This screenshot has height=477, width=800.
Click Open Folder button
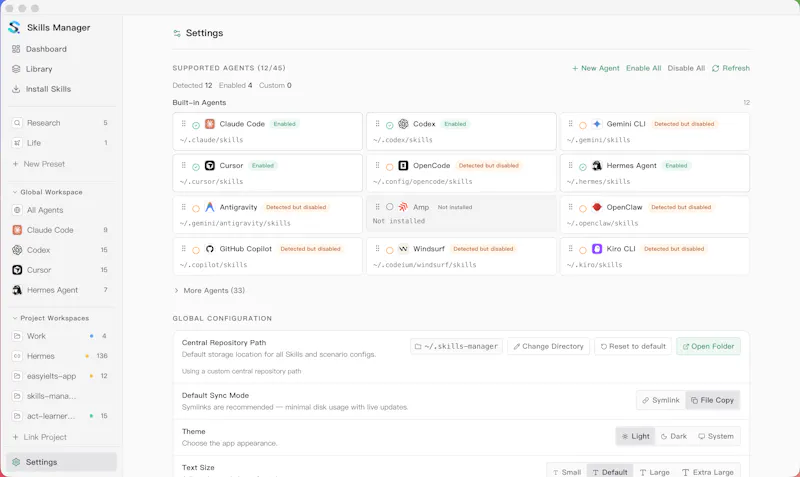click(x=708, y=346)
